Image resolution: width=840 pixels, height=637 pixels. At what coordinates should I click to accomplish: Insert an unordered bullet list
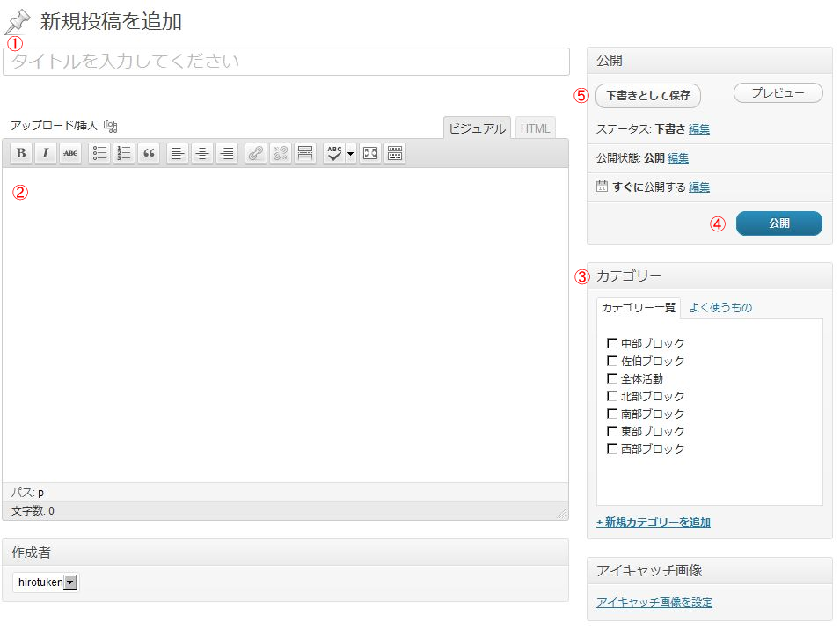tap(99, 153)
